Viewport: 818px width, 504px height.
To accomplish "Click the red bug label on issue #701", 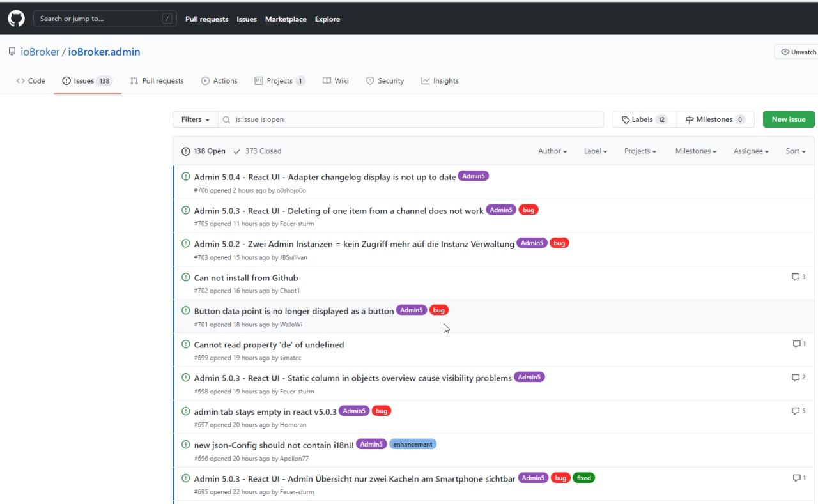I will pos(439,310).
